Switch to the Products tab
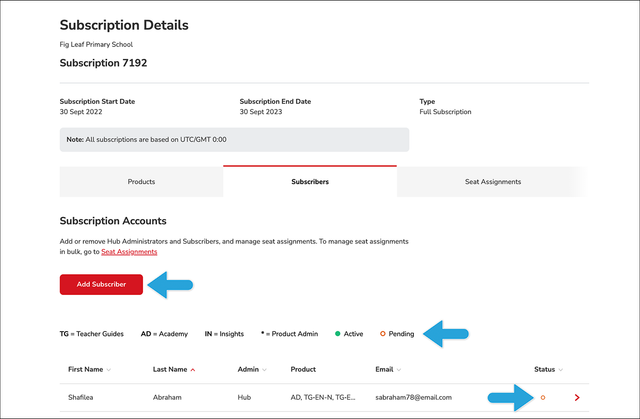The height and width of the screenshot is (419, 640). [141, 182]
